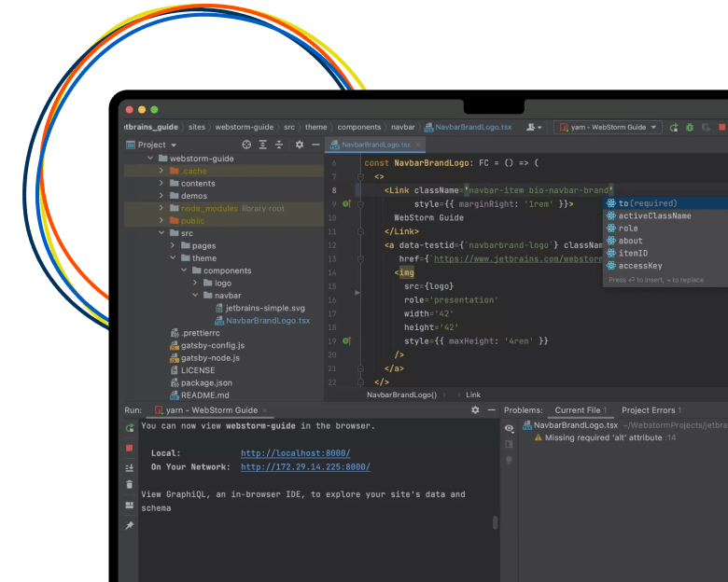Stop the process with the top toolbar red square
728x582 pixels.
click(722, 127)
